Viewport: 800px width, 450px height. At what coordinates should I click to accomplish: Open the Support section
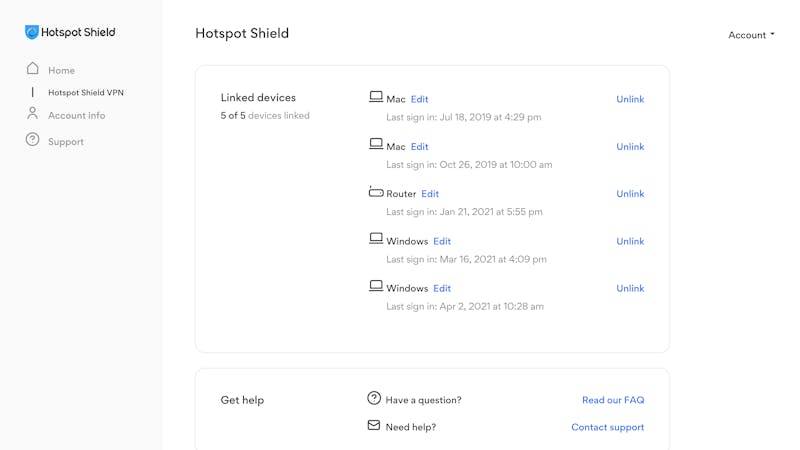[x=66, y=142]
